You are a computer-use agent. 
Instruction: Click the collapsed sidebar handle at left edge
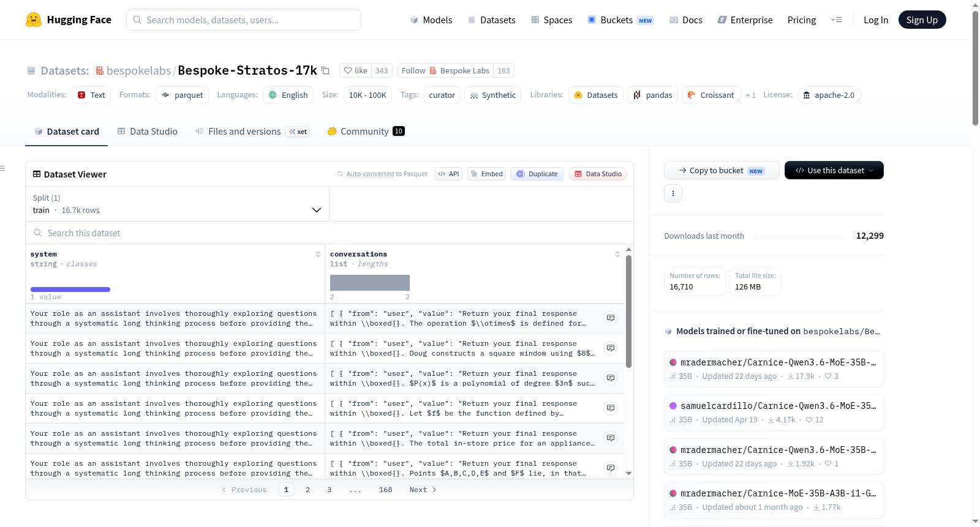tap(2, 168)
